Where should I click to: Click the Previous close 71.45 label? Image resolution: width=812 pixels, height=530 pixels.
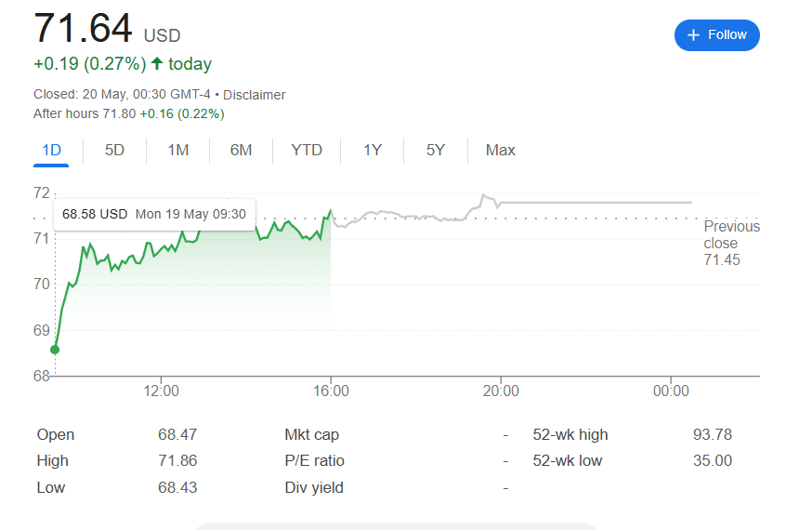click(731, 243)
